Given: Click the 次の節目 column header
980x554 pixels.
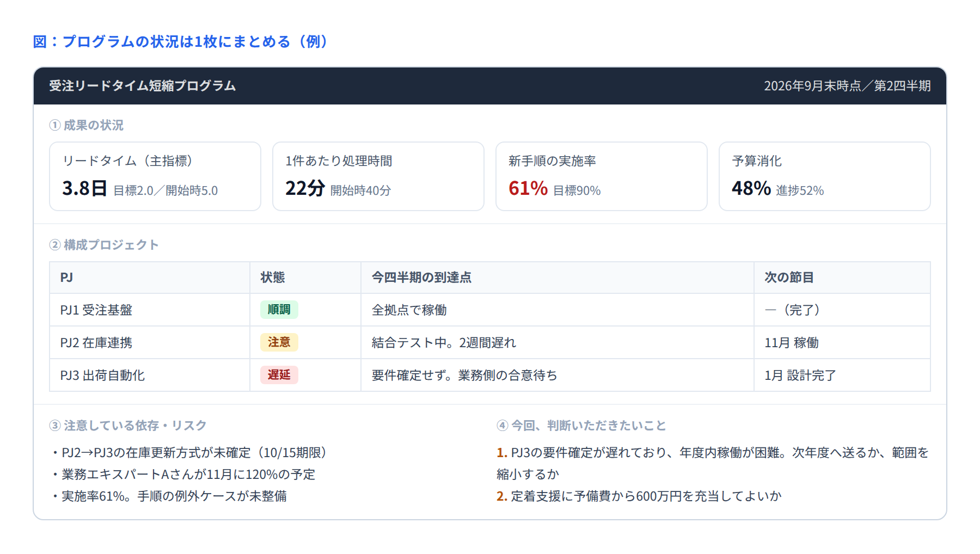Looking at the screenshot, I should pyautogui.click(x=789, y=278).
